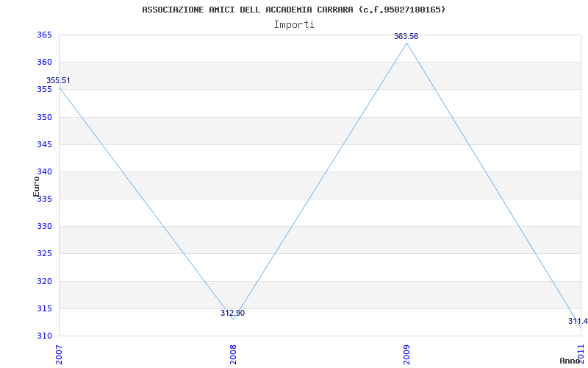Click the chart title ASSOCIAZIONE AMICI DELL ACCADEMIA CARRARA

(x=293, y=10)
